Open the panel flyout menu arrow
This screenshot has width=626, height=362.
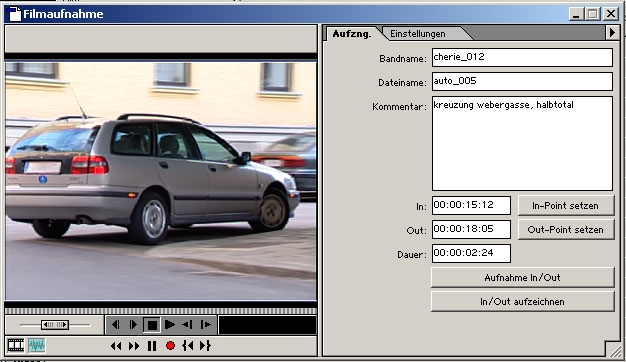pos(612,33)
